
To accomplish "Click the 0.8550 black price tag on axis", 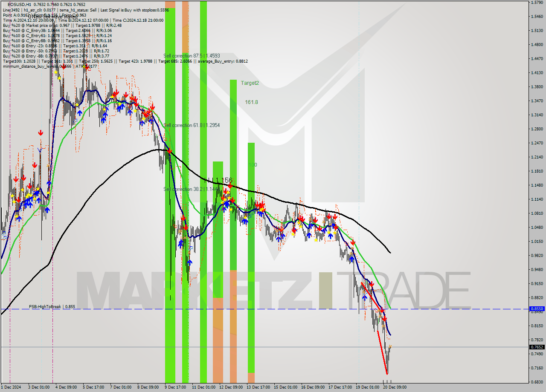I will click(537, 309).
